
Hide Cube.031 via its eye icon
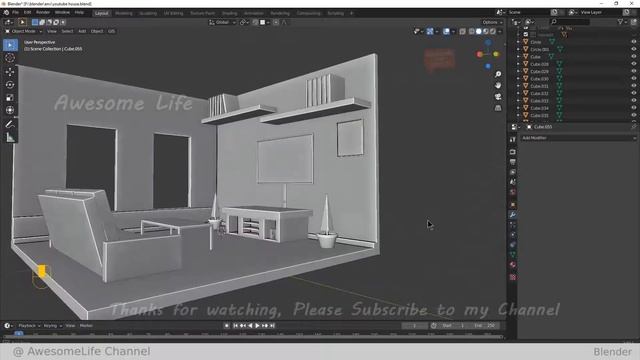pyautogui.click(x=633, y=86)
